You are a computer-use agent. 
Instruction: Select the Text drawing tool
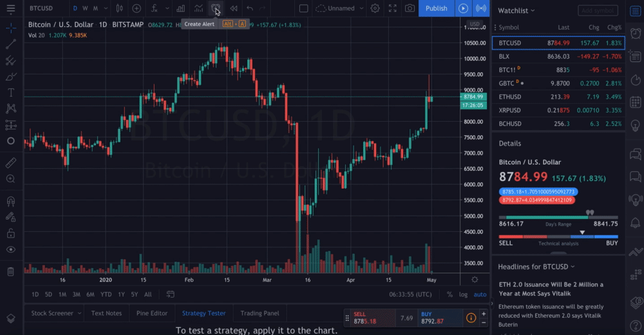(10, 92)
